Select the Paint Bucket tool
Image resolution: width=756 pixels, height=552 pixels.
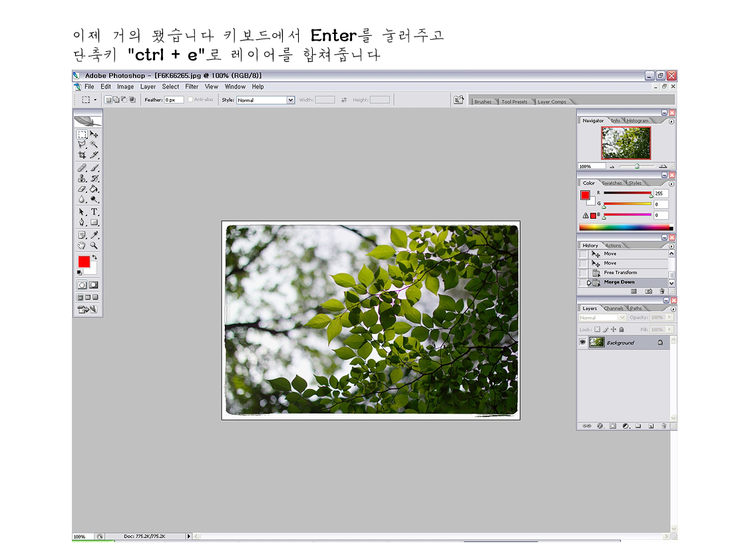click(x=94, y=189)
